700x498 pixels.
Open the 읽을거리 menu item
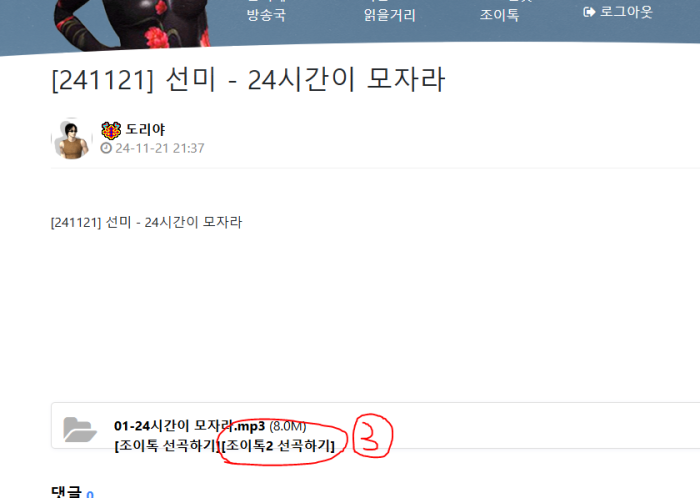click(389, 15)
